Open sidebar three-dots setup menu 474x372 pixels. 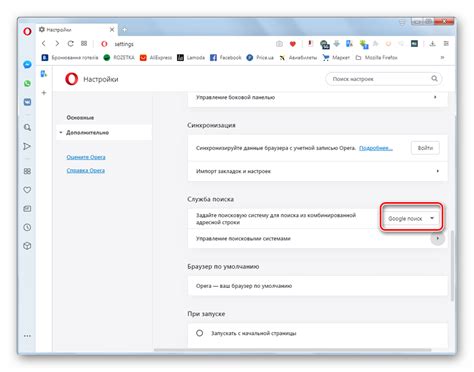tap(27, 336)
